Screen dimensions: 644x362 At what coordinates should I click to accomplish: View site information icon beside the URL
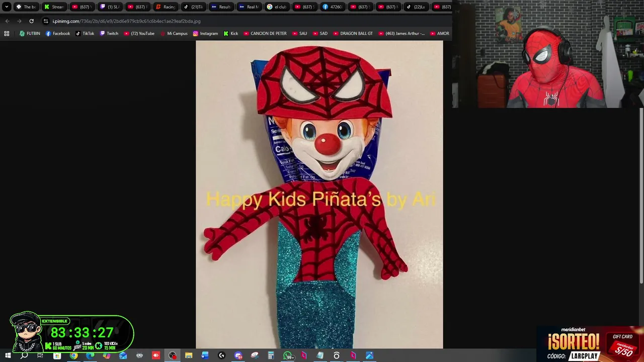coord(46,21)
